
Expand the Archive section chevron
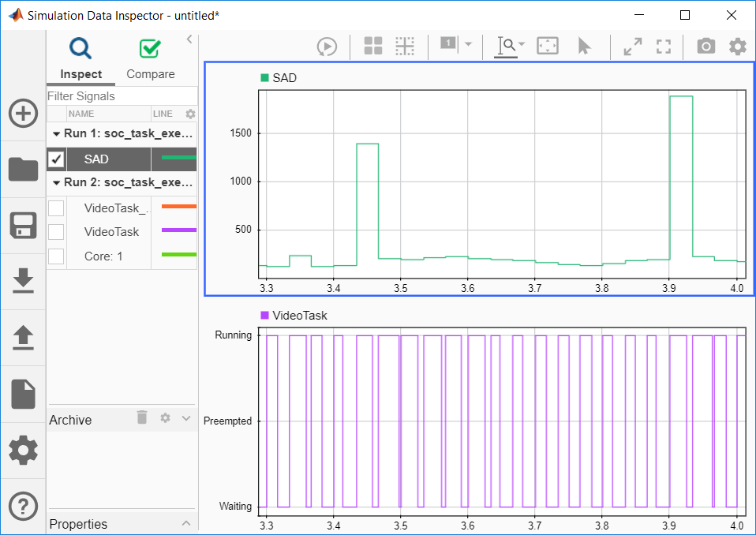(186, 418)
